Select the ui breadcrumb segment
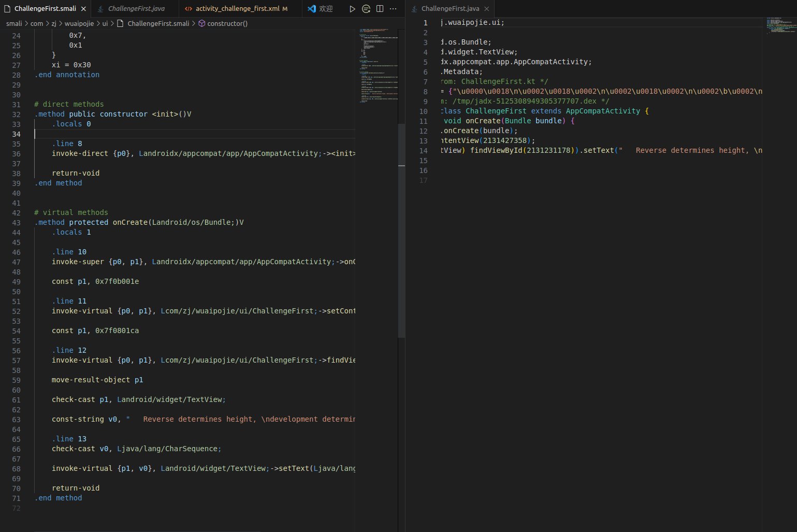This screenshot has width=797, height=532. pos(105,23)
